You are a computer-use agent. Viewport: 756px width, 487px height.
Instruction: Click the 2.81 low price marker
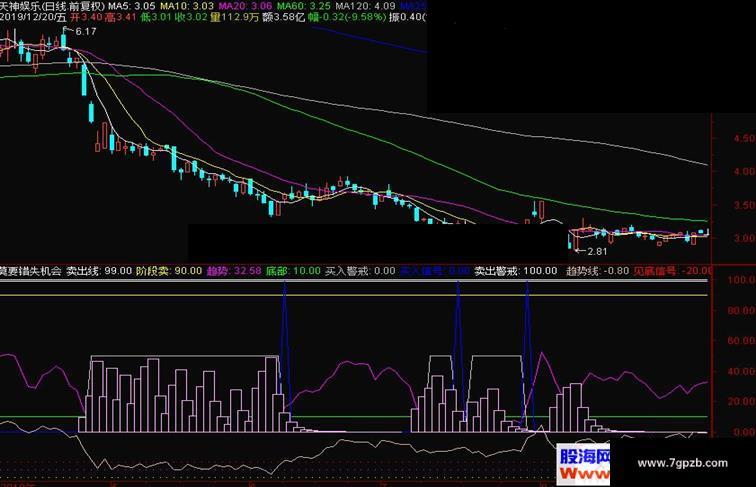(597, 251)
